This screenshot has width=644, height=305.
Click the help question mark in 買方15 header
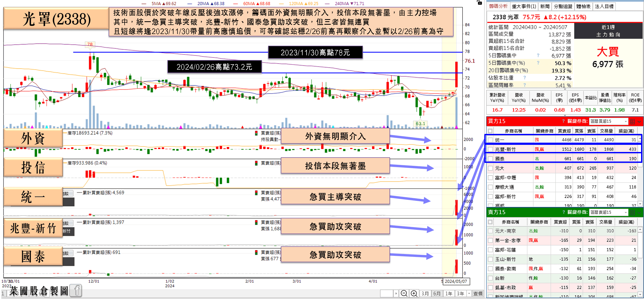(x=563, y=121)
